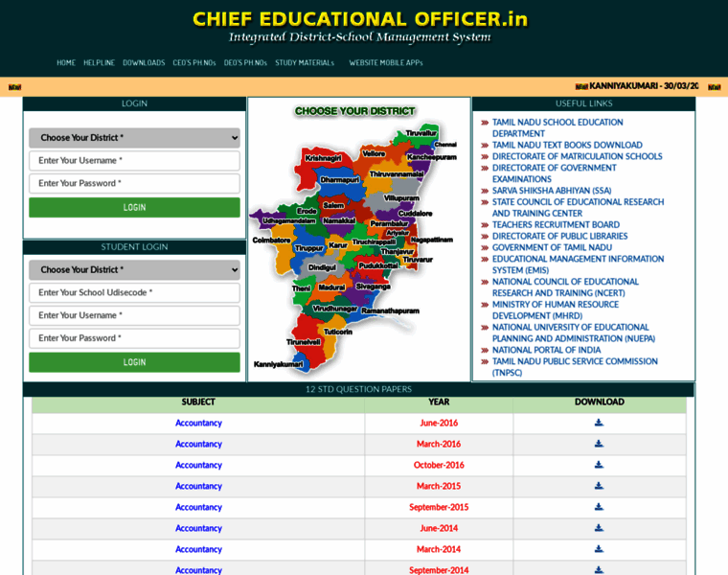
Task: Open WEBSITE MOBILE APPs menu item
Action: point(386,62)
